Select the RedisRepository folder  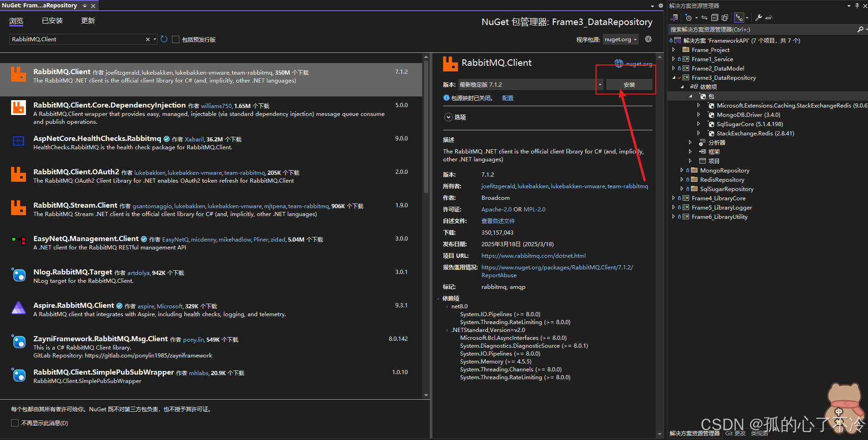click(722, 179)
